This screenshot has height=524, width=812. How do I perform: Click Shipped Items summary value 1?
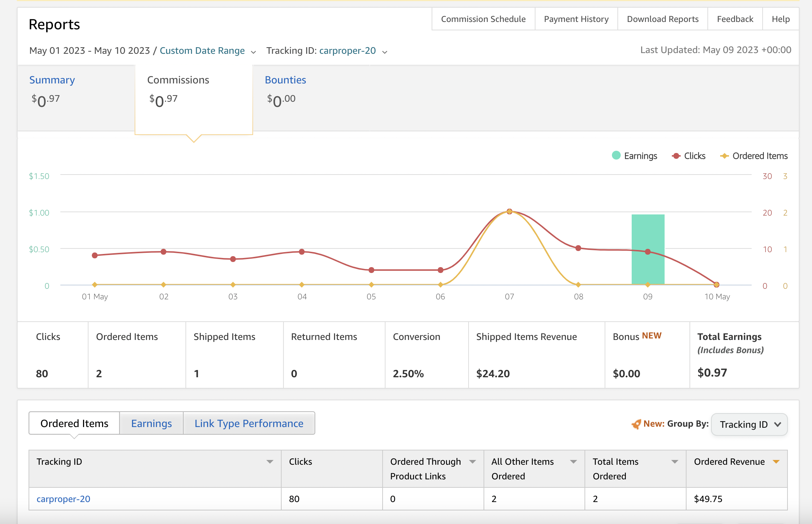(x=196, y=374)
